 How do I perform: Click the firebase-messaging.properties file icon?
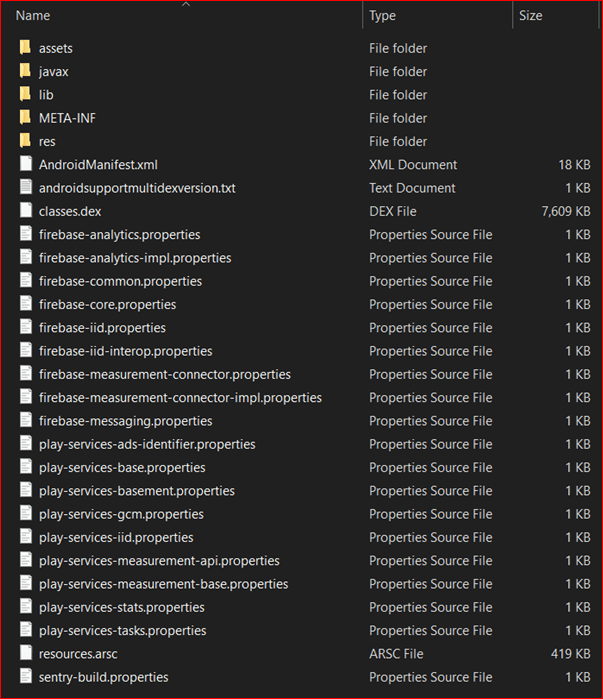pyautogui.click(x=26, y=420)
